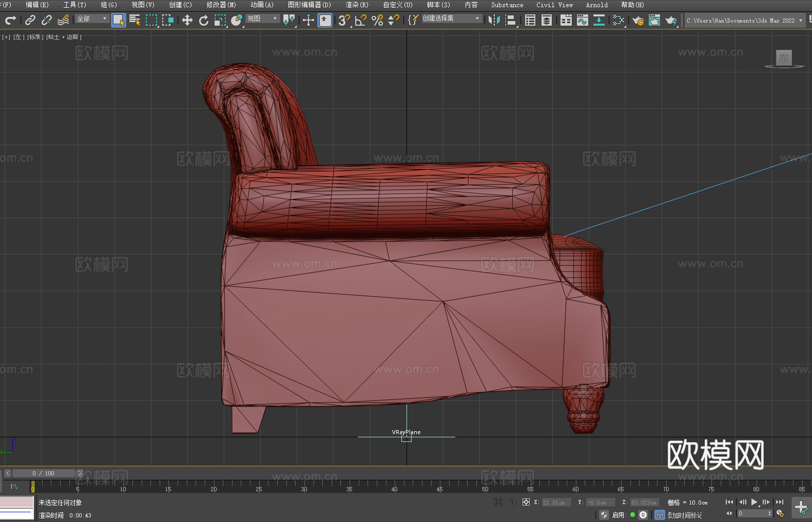Toggle Isolate Selection icon

(498, 502)
